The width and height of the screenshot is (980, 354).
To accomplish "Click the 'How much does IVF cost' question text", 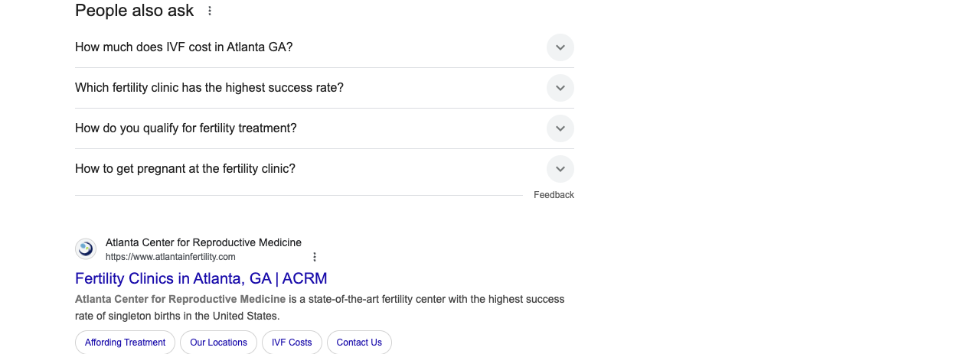I will (x=184, y=47).
